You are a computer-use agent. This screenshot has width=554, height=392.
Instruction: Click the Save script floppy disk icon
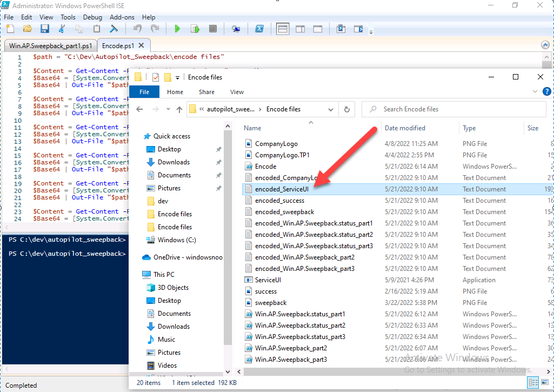click(45, 29)
